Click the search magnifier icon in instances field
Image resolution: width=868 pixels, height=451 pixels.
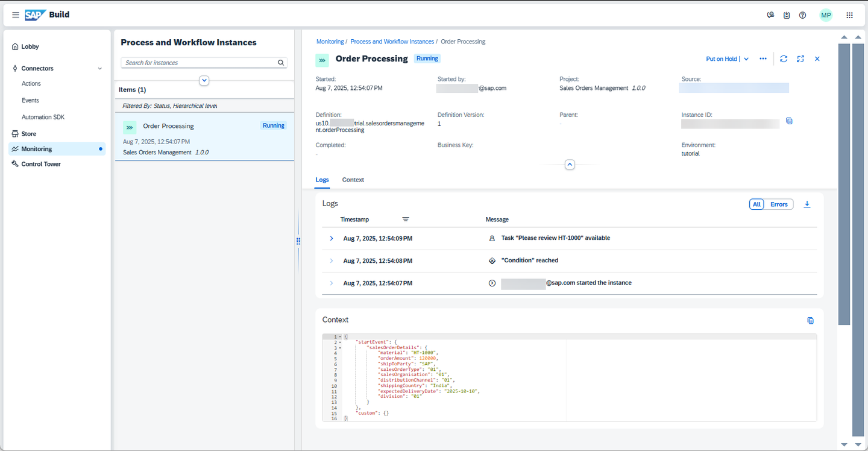pos(281,63)
